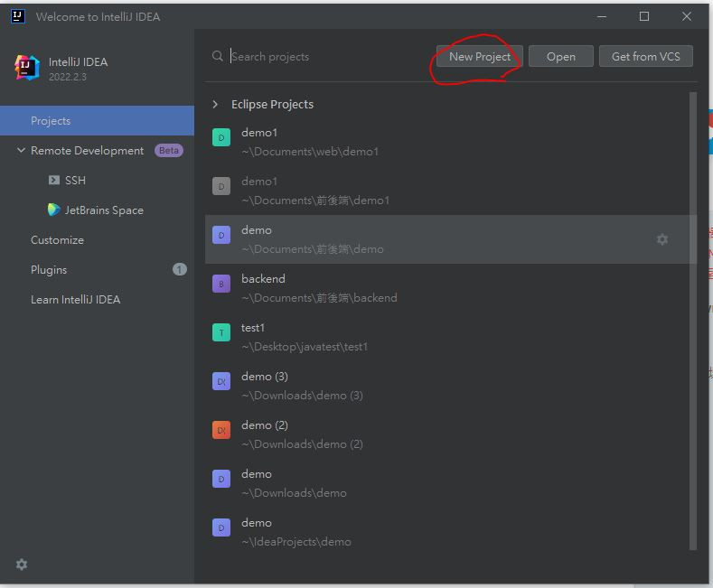Open demo1 in Documents\web
This screenshot has width=713, height=588.
click(x=450, y=142)
